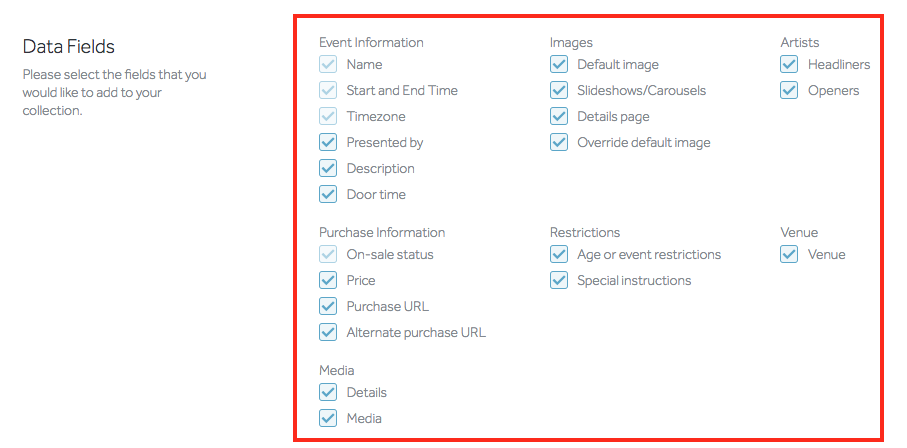The image size is (907, 448).
Task: Click the Start and End Time checkbox
Action: pyautogui.click(x=328, y=90)
